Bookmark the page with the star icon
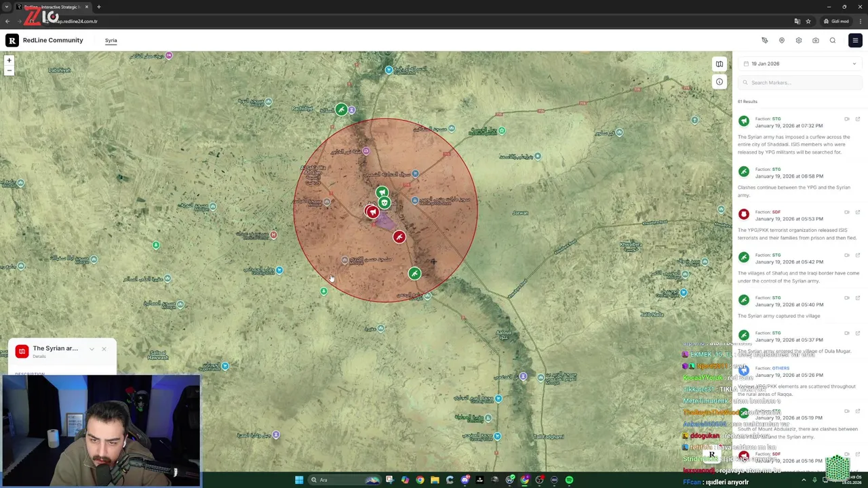The image size is (868, 488). (x=808, y=21)
